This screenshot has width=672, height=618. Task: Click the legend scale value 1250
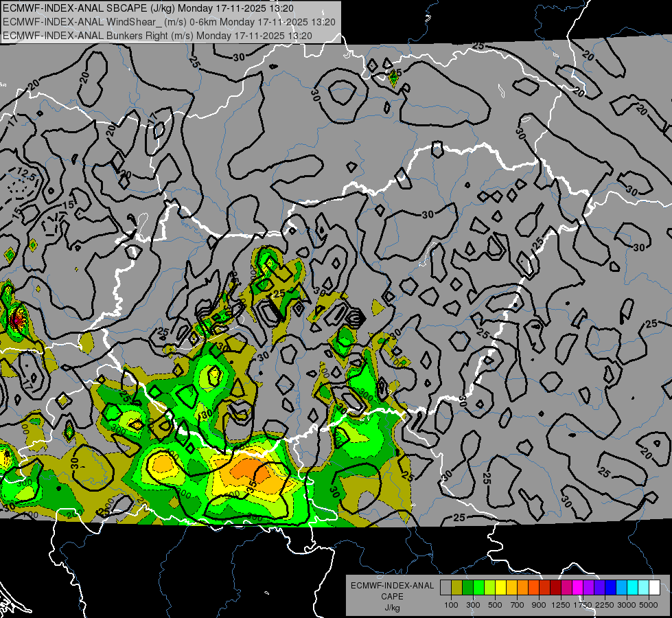click(x=561, y=605)
